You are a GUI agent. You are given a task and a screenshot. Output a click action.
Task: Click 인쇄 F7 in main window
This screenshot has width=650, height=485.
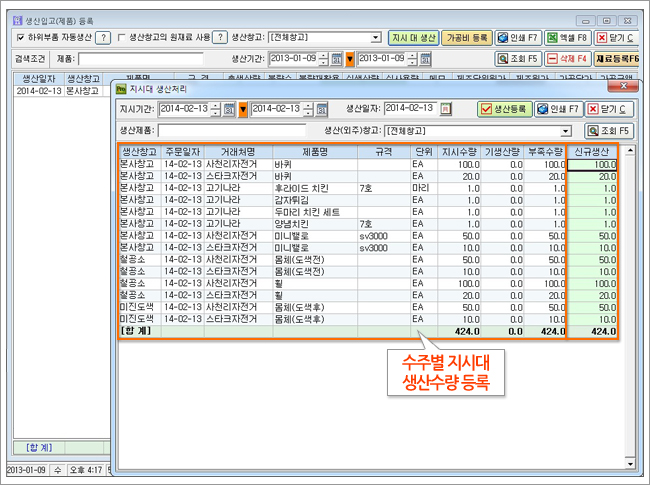[517, 38]
